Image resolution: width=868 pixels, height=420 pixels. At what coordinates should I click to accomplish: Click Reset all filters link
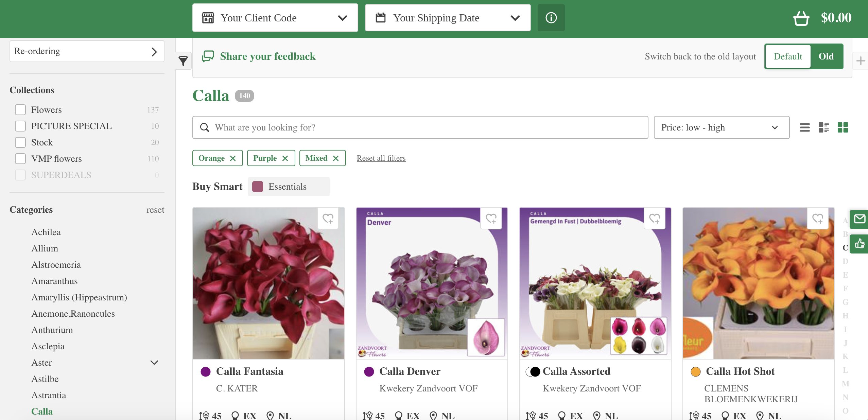[x=381, y=158]
